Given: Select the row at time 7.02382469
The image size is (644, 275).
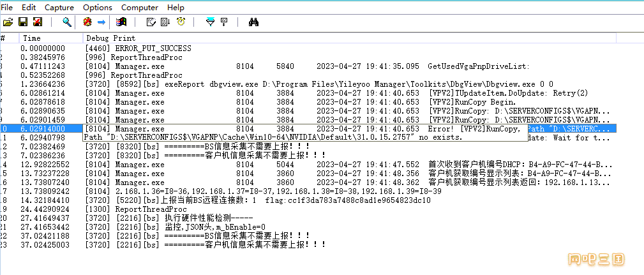Looking at the screenshot, I should point(308,147).
